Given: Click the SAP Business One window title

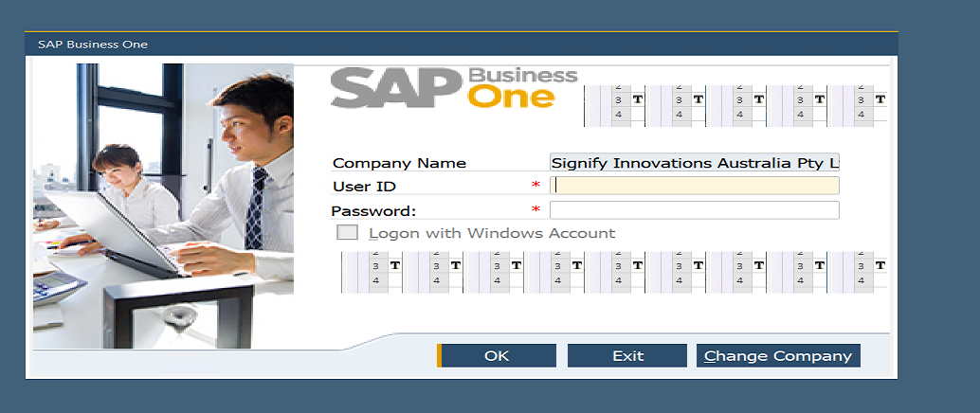Looking at the screenshot, I should [x=93, y=45].
